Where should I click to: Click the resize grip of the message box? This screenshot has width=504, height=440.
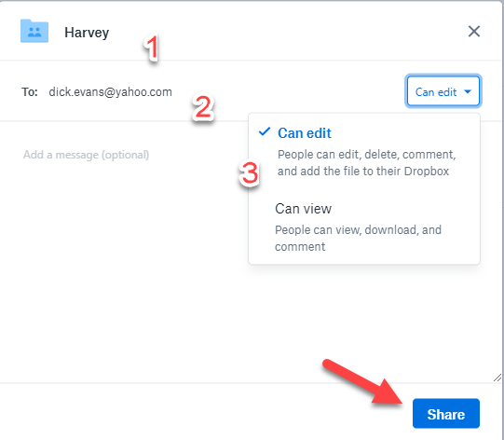(497, 378)
